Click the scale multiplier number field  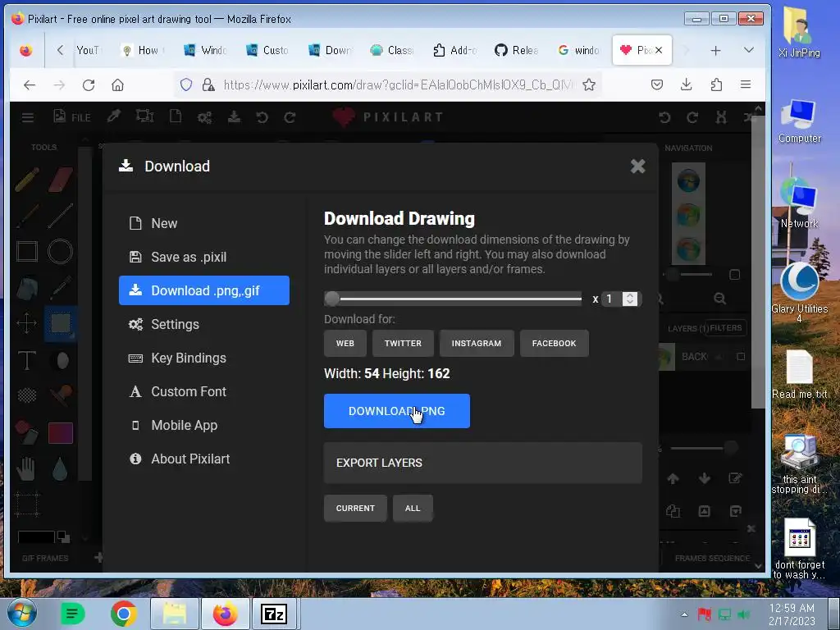coord(612,299)
